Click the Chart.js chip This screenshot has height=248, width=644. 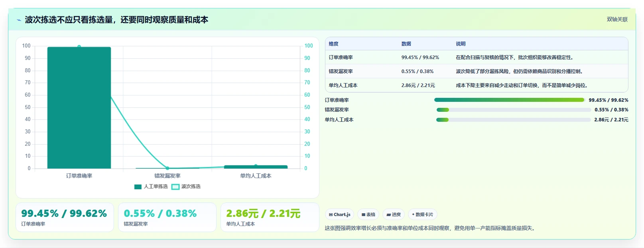339,214
